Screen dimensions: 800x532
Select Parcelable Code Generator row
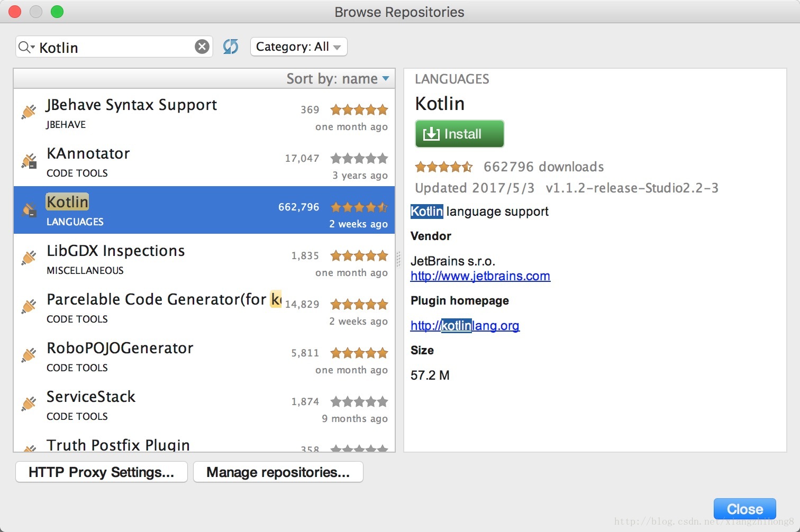pyautogui.click(x=204, y=307)
